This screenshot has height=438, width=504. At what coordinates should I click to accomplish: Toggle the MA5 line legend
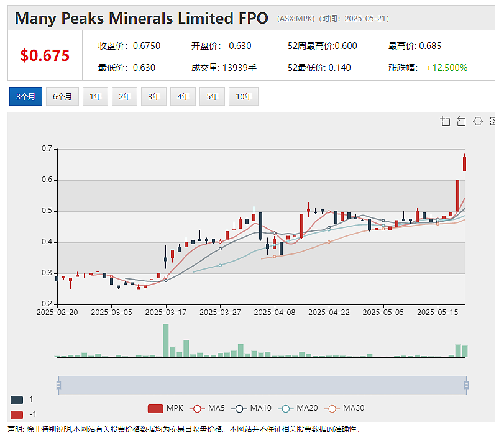point(207,408)
